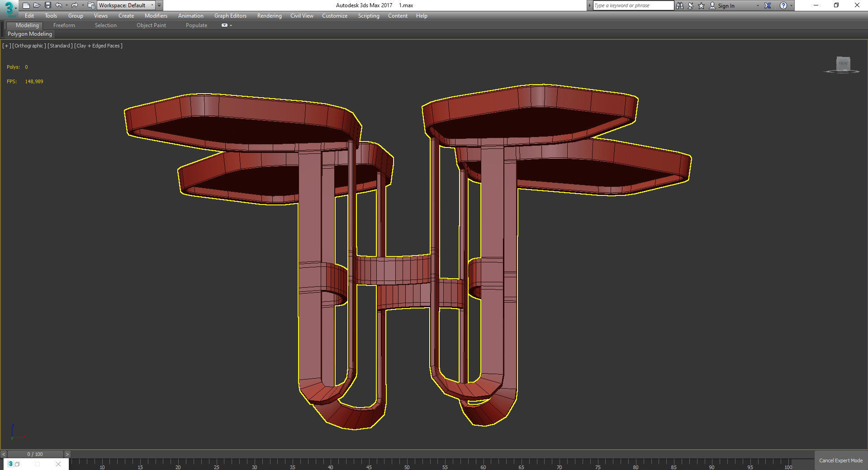Redo the action with the forward arrow icon
This screenshot has width=868, height=470.
75,5
